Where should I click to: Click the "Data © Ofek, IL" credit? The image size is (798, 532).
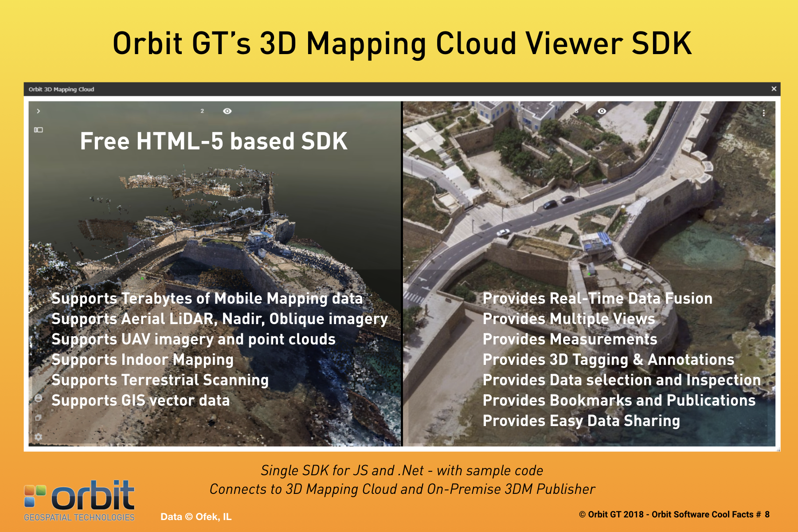(x=196, y=517)
